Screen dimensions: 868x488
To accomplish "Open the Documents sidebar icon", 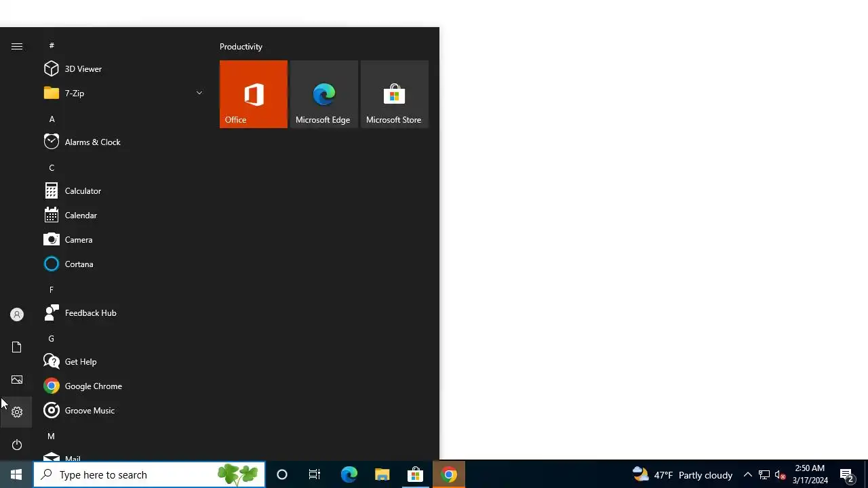I will coord(17,347).
